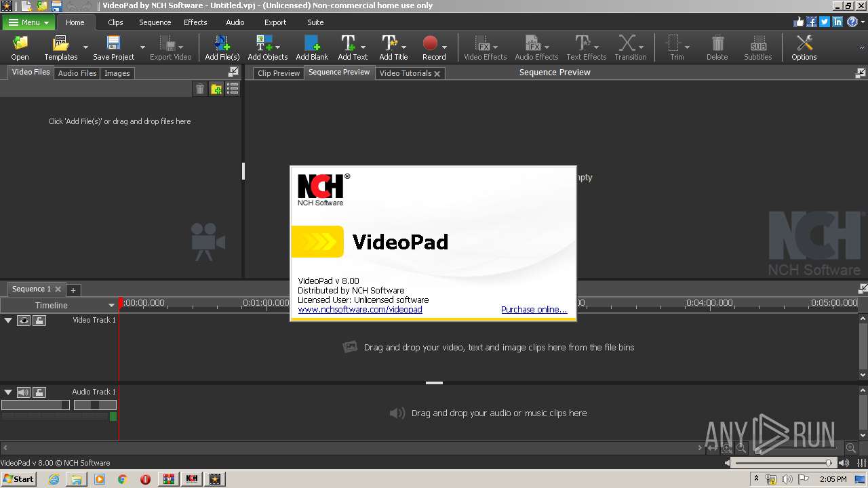The image size is (868, 488).
Task: Open a project with the Open icon
Action: (x=20, y=47)
